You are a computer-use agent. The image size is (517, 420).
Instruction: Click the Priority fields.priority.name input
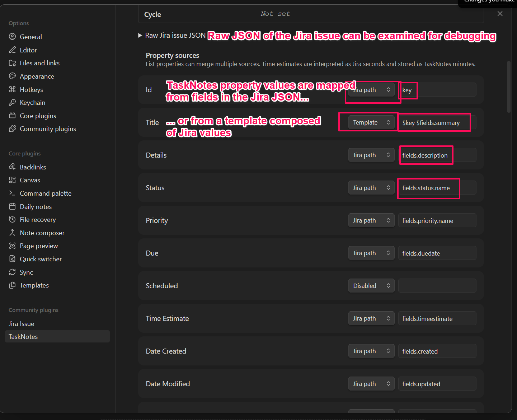[x=437, y=220]
